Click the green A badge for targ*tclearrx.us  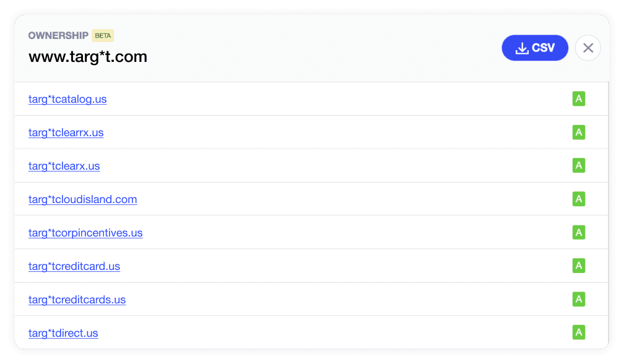[579, 132]
